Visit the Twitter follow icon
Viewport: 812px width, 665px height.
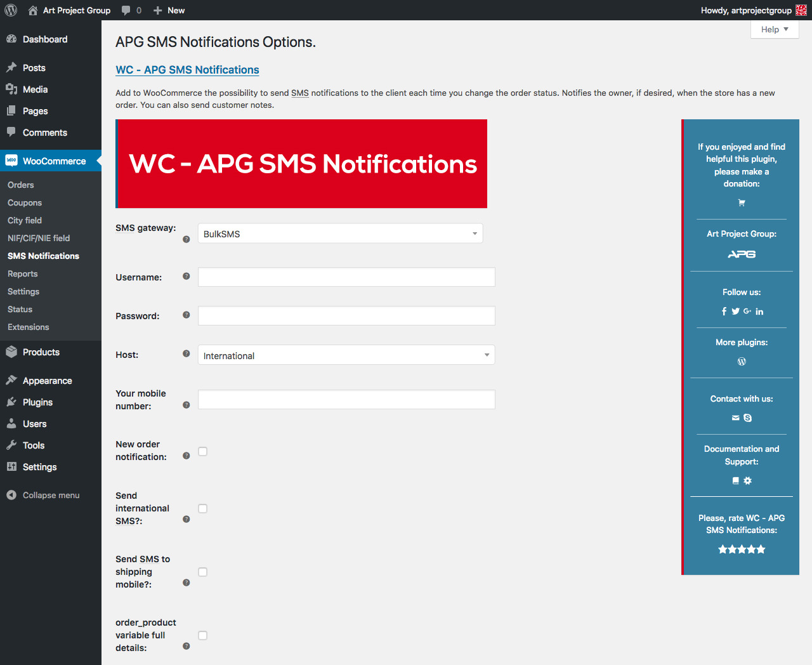point(735,312)
